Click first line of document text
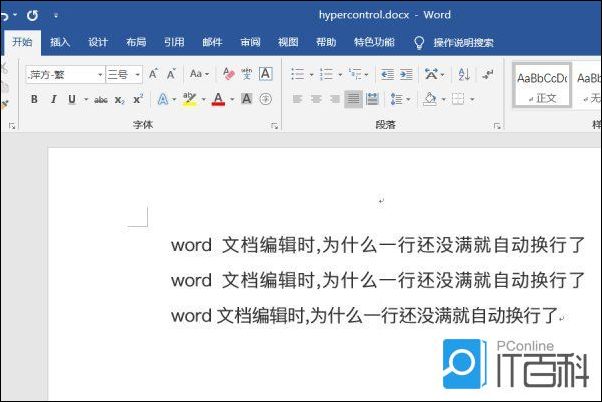 (378, 245)
